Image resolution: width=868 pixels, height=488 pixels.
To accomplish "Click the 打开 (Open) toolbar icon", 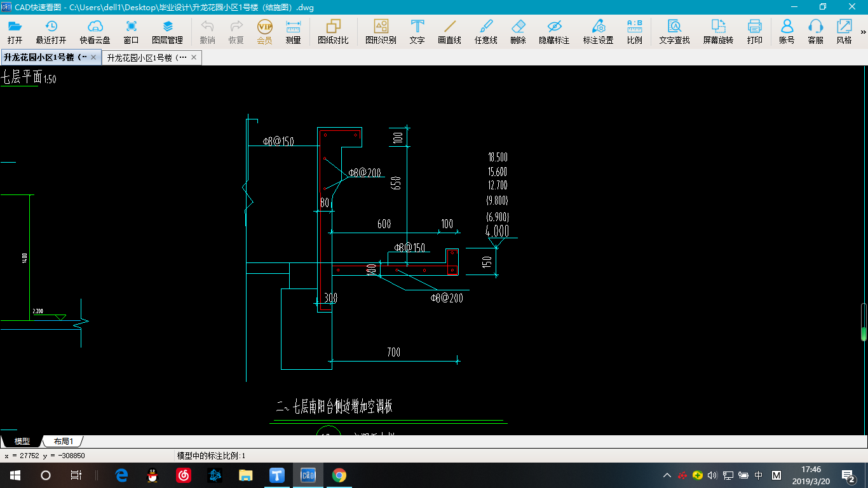I will point(15,32).
